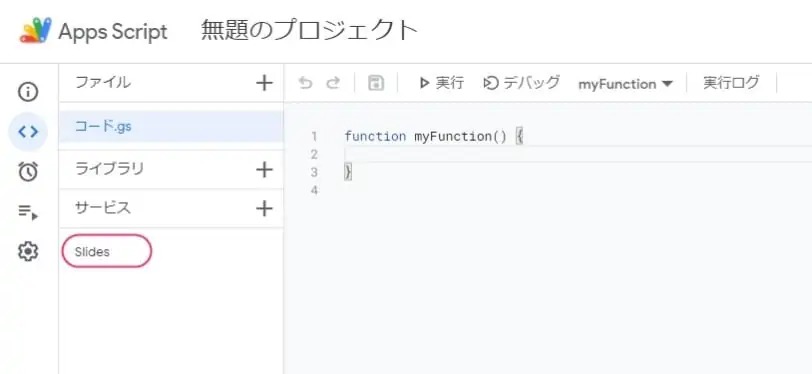Add a new file with the plus icon
The image size is (812, 374).
click(265, 83)
